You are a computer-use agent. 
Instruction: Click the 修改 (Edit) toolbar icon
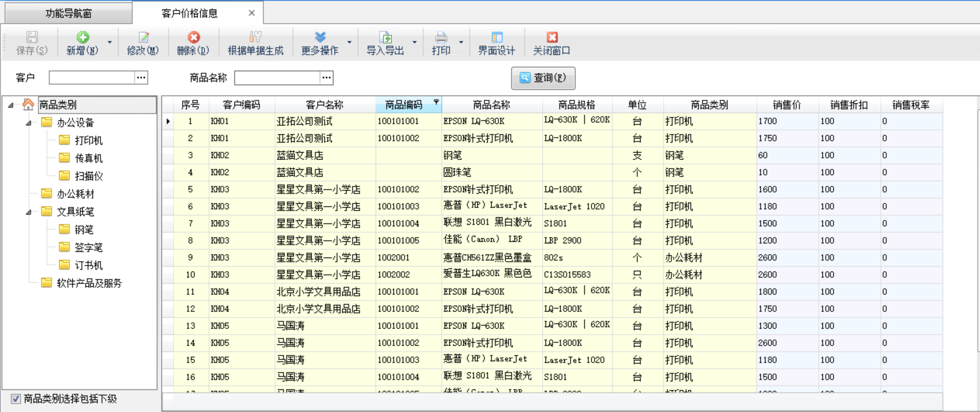click(143, 37)
